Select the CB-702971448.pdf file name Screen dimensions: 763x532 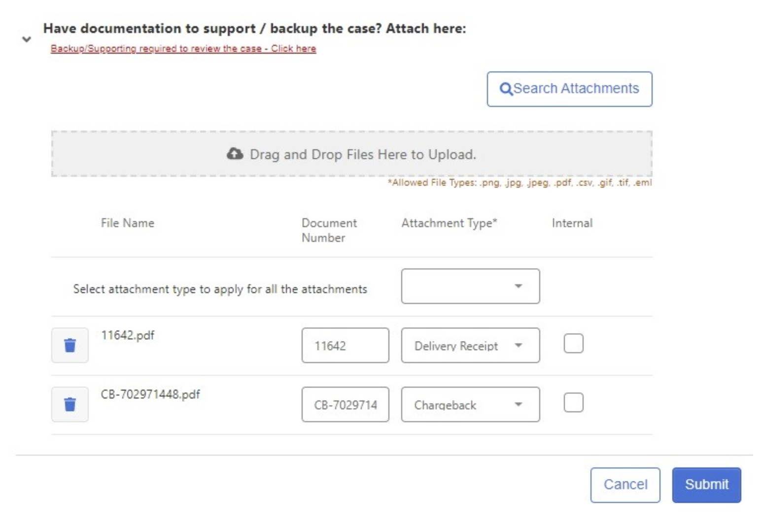coord(150,395)
